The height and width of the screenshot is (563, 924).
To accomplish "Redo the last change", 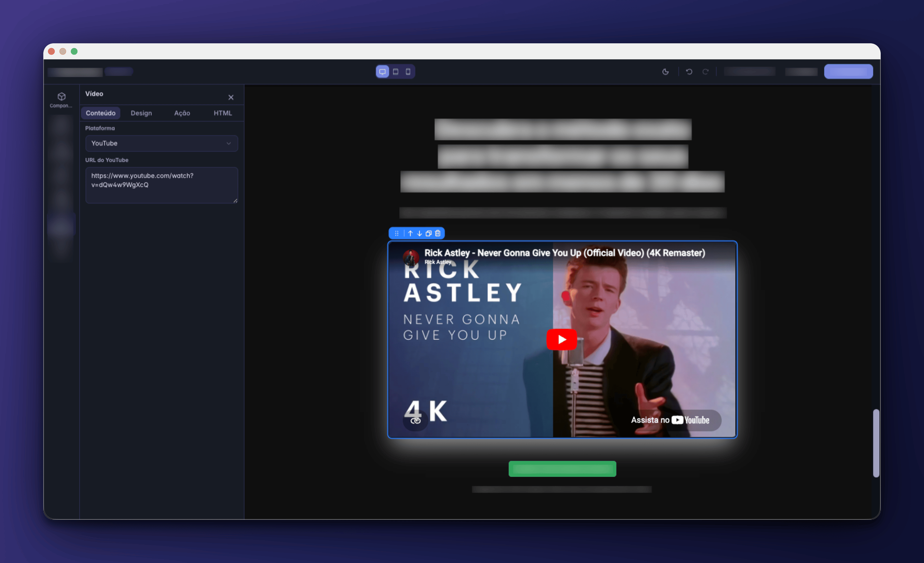I will tap(705, 72).
